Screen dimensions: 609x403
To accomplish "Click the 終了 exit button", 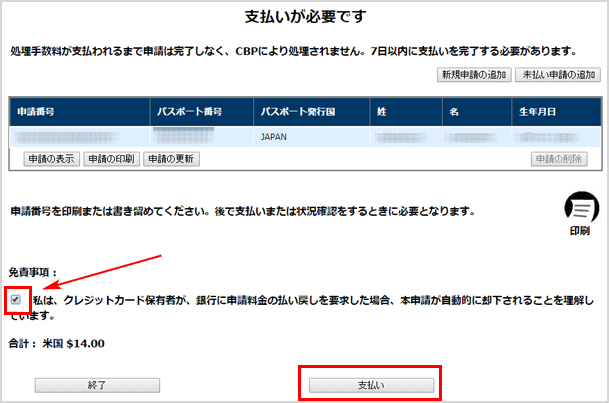I will pyautogui.click(x=97, y=385).
